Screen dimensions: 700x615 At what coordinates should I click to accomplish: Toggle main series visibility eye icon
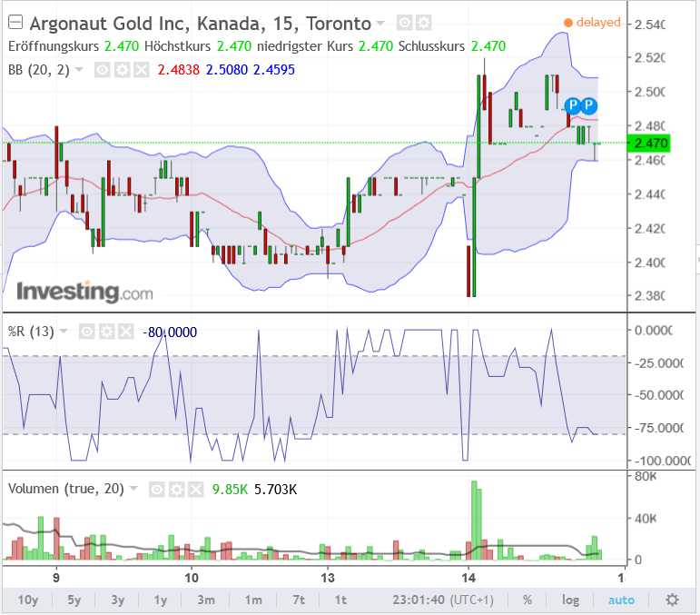pyautogui.click(x=404, y=23)
